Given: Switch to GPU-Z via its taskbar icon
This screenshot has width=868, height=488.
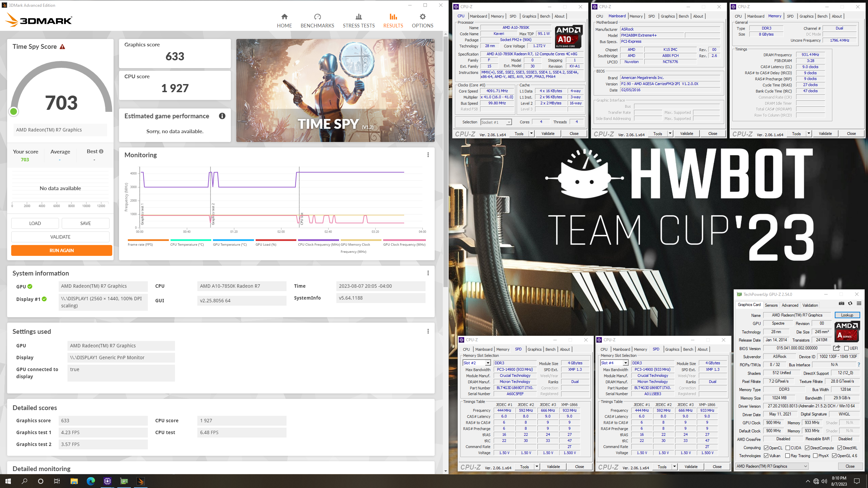Looking at the screenshot, I should 124,481.
